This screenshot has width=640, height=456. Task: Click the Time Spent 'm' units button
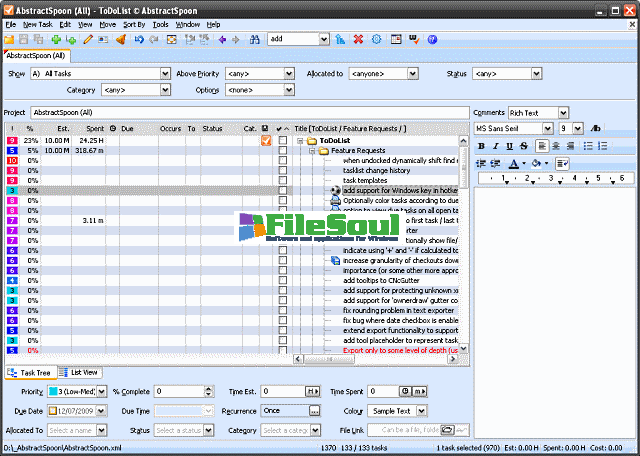coord(419,391)
